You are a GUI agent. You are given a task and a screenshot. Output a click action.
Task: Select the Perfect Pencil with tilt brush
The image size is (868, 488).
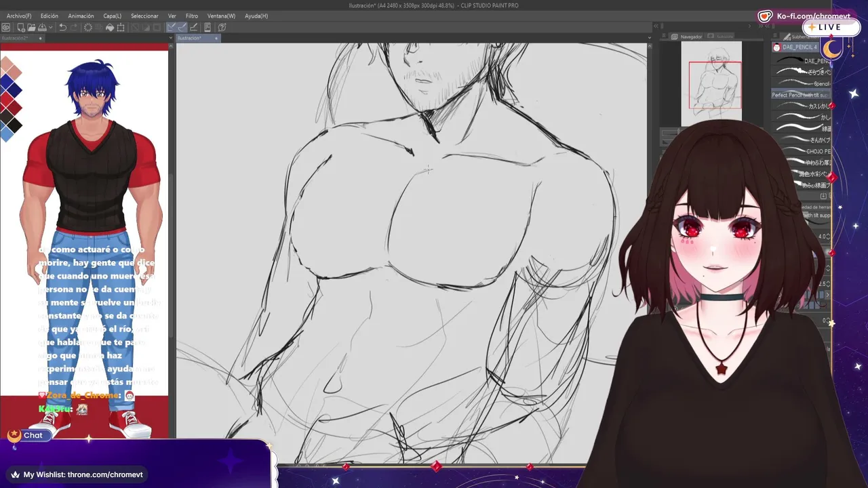(801, 95)
